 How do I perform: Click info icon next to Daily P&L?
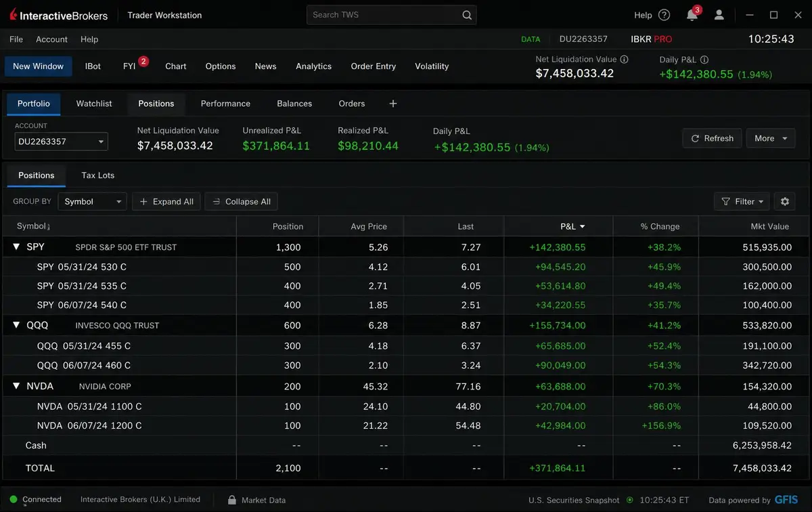coord(704,60)
